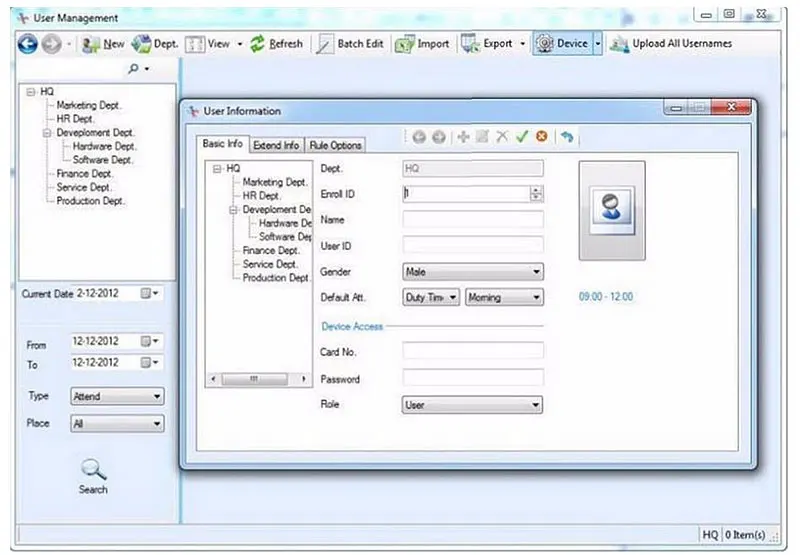Open the Dept. toolbar button

coord(155,44)
